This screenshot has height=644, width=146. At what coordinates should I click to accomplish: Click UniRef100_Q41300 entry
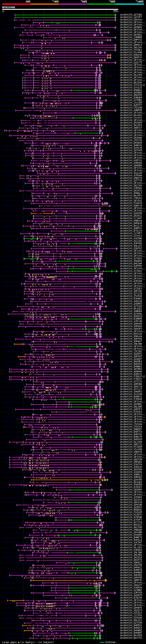tap(131, 47)
